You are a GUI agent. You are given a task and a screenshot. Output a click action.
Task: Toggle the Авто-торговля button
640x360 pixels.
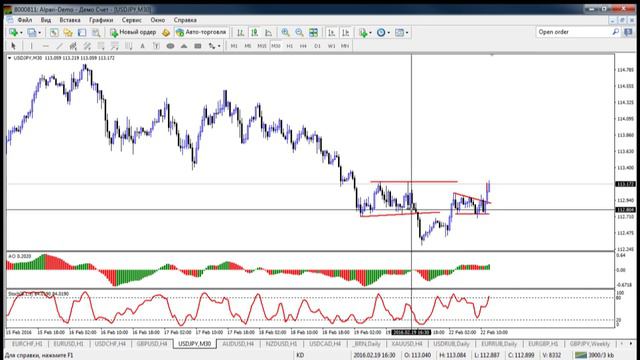[x=201, y=32]
